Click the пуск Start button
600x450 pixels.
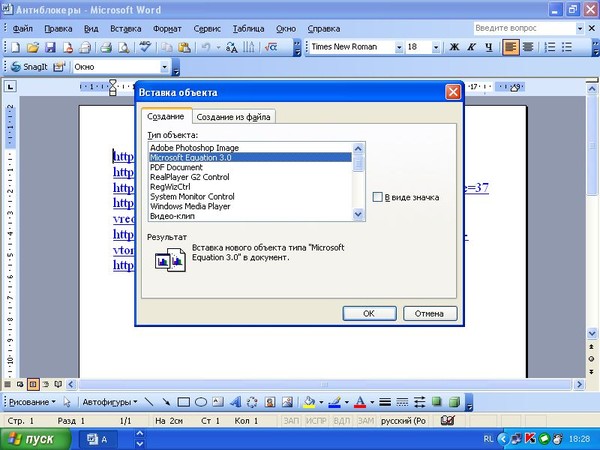point(35,439)
